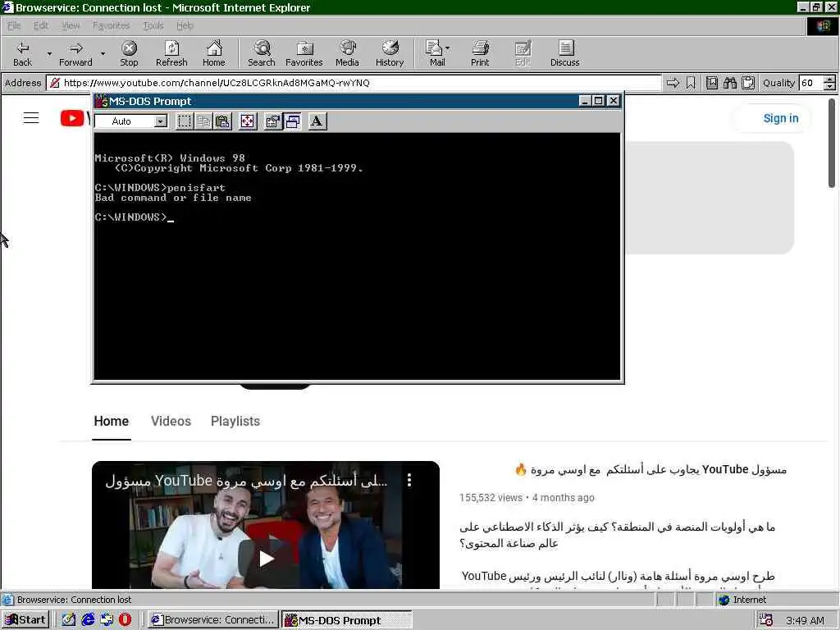Switch to Browservice taskbar button
This screenshot has width=840, height=630.
tap(212, 620)
